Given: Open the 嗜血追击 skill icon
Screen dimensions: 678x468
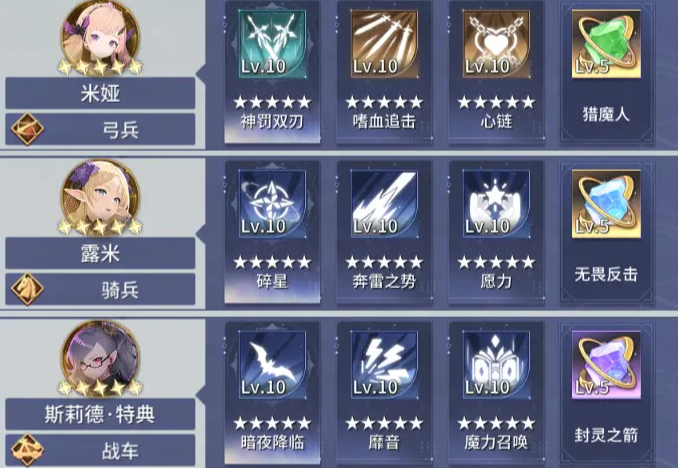Looking at the screenshot, I should pyautogui.click(x=384, y=45).
